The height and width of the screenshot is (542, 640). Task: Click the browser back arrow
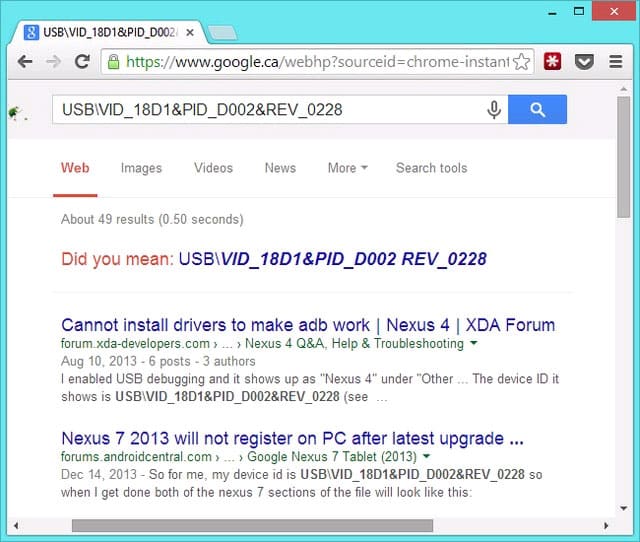pyautogui.click(x=25, y=62)
